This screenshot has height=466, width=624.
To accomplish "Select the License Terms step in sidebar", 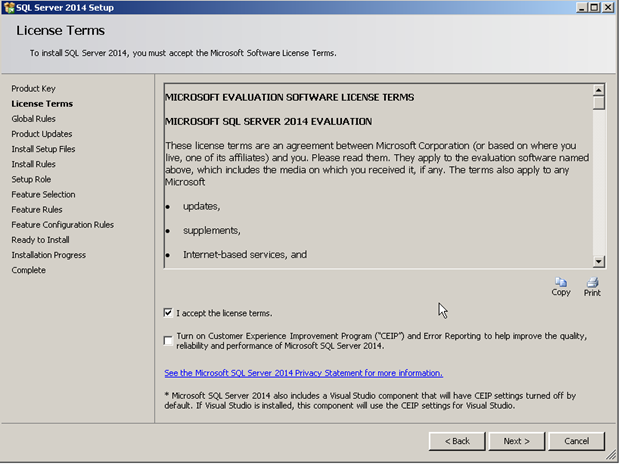I will coord(42,104).
